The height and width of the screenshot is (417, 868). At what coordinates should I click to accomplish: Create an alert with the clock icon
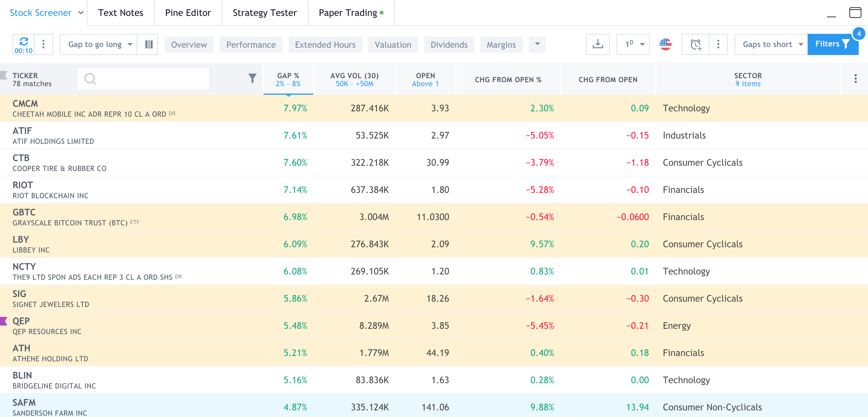[x=695, y=44]
